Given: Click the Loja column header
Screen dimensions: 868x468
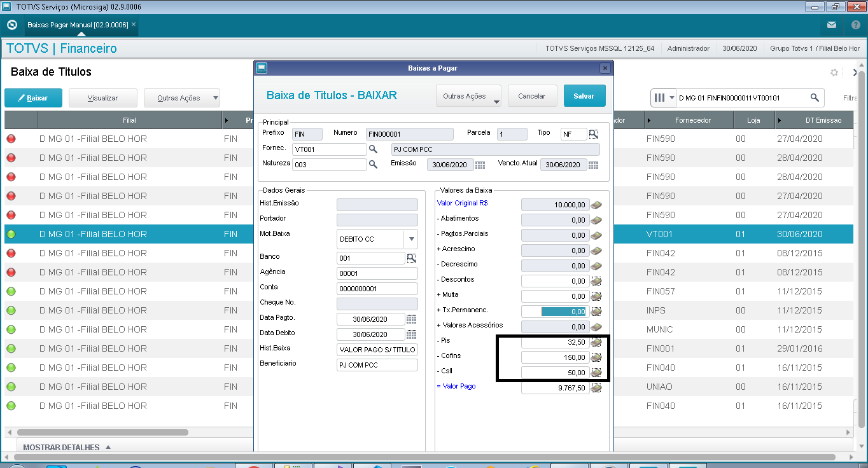Looking at the screenshot, I should click(753, 120).
